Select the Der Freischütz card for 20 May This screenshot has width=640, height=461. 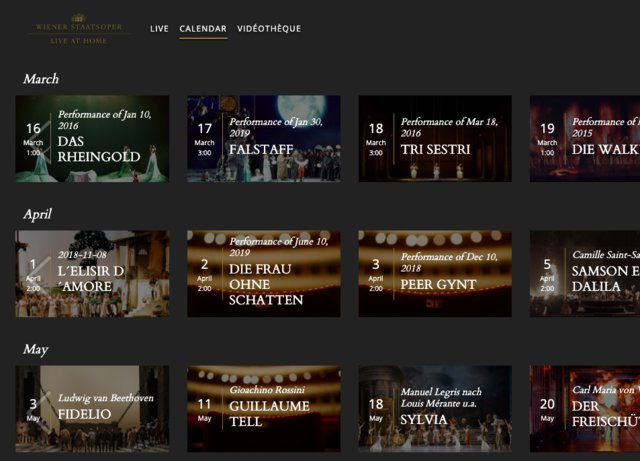pos(585,409)
